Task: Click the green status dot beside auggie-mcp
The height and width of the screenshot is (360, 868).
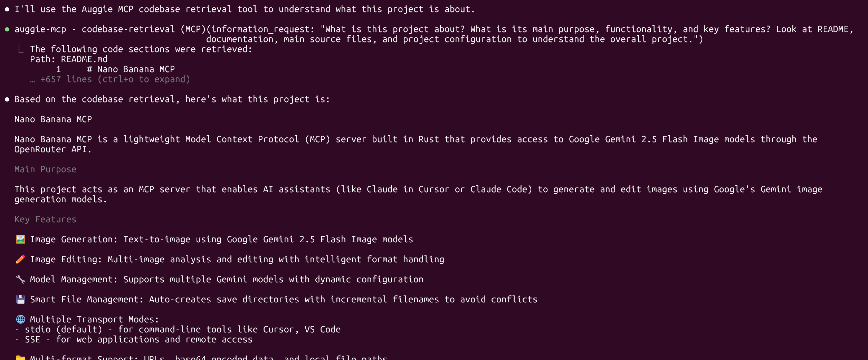Action: 7,29
